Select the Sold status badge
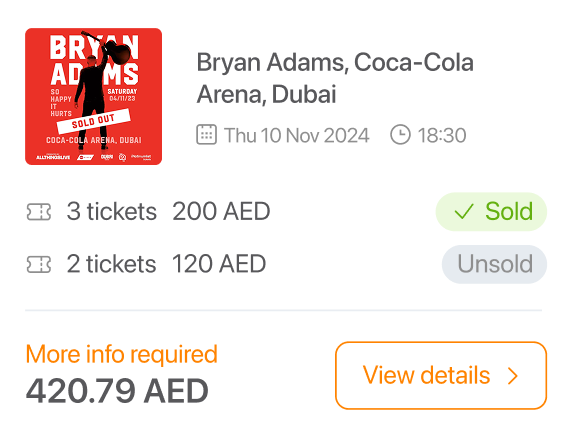Screen dimensions: 571x441 point(491,212)
